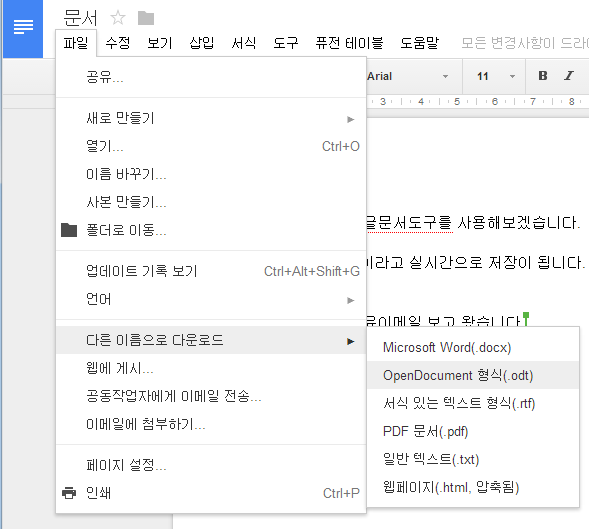Star the document with the star icon
The image size is (589, 529).
[118, 18]
